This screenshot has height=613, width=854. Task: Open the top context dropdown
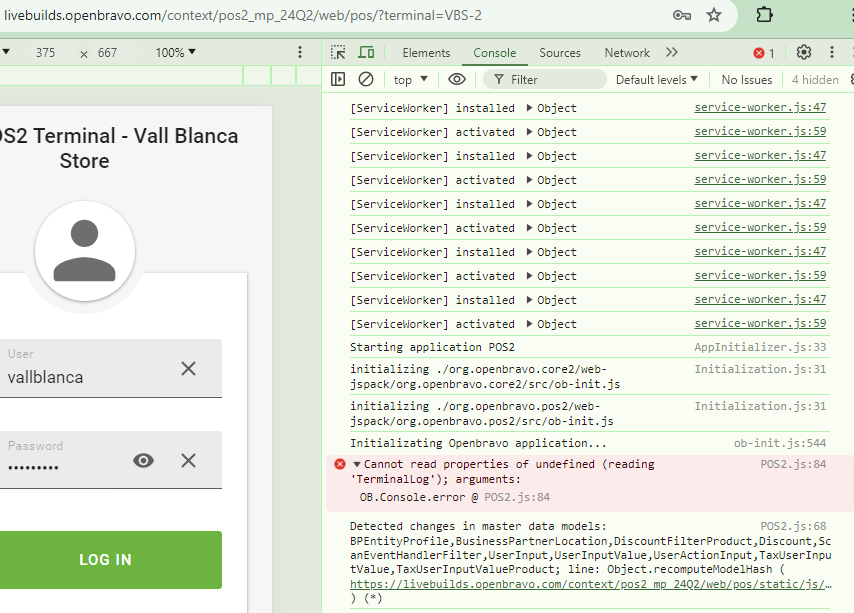[x=411, y=80]
